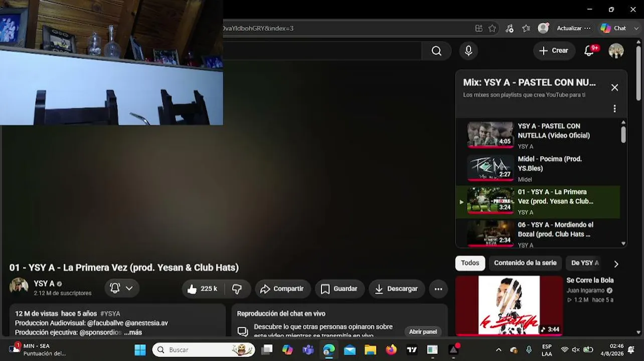
Task: Open the YouTube account avatar menu
Action: 616,51
